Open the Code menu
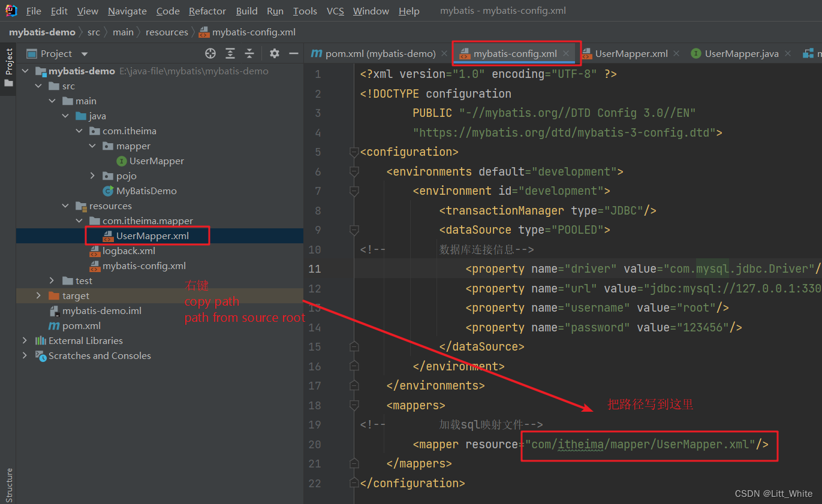Image resolution: width=822 pixels, height=504 pixels. (x=168, y=11)
